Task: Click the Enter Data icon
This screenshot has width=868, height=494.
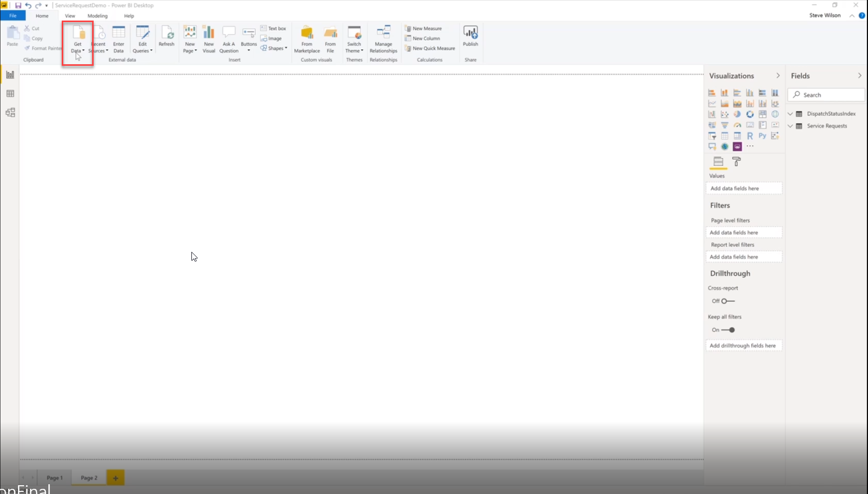Action: click(118, 33)
